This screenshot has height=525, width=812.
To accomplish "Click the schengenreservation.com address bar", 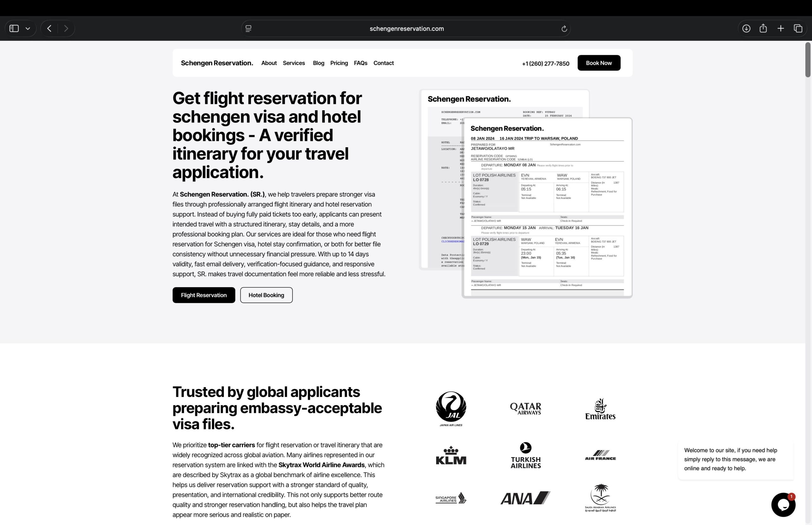I will [x=406, y=29].
